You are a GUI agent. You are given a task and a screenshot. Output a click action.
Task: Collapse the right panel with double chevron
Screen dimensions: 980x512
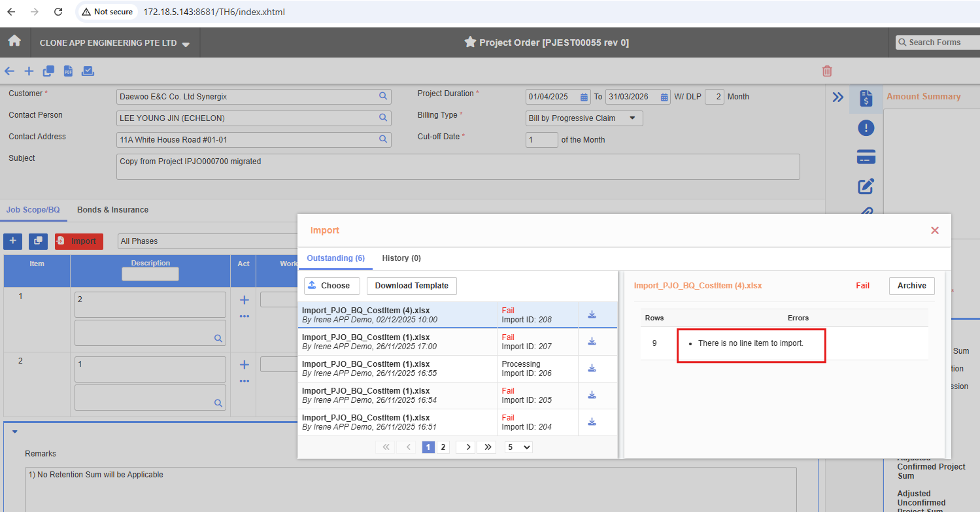[x=837, y=97]
